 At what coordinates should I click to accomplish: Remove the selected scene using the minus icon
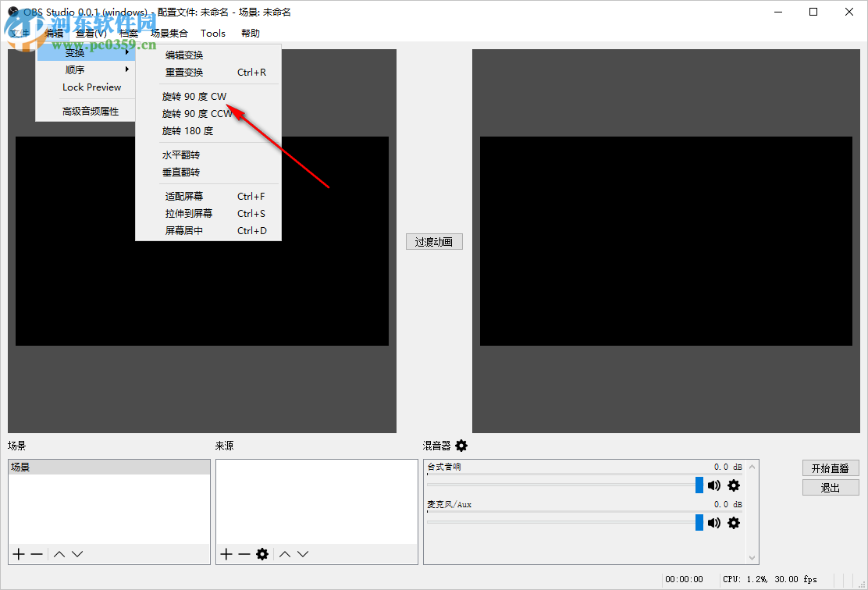37,554
